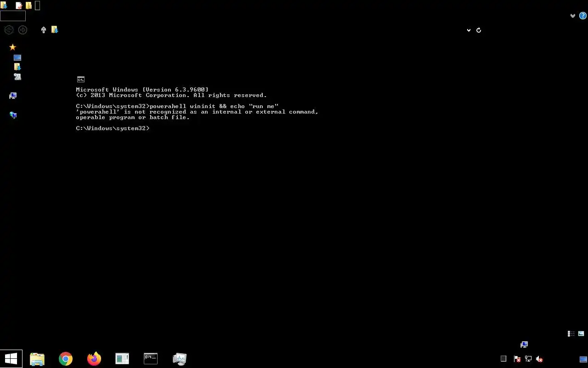588x368 pixels.
Task: Open network status in system tray
Action: click(528, 359)
